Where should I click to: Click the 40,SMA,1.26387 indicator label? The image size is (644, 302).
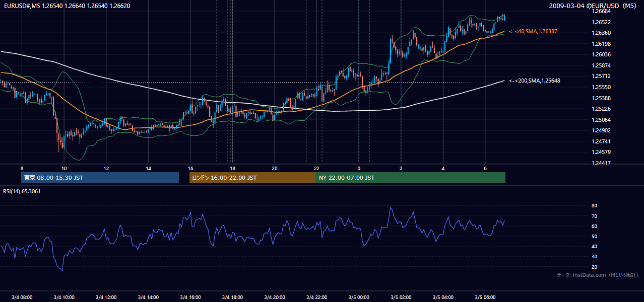pyautogui.click(x=533, y=31)
